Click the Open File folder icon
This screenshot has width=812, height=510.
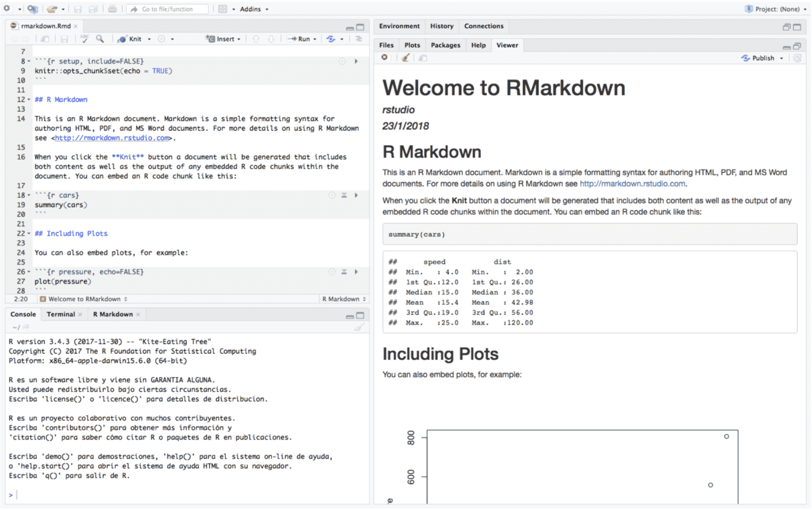52,9
